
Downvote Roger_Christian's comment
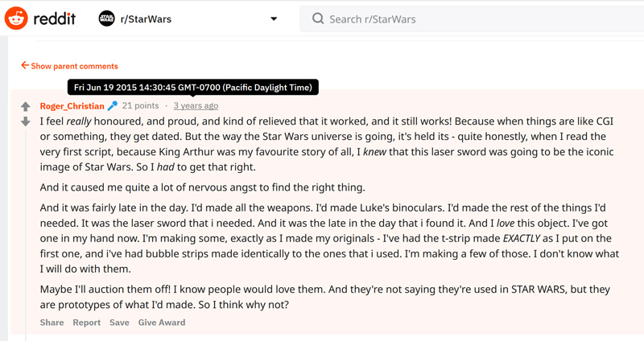click(x=26, y=121)
